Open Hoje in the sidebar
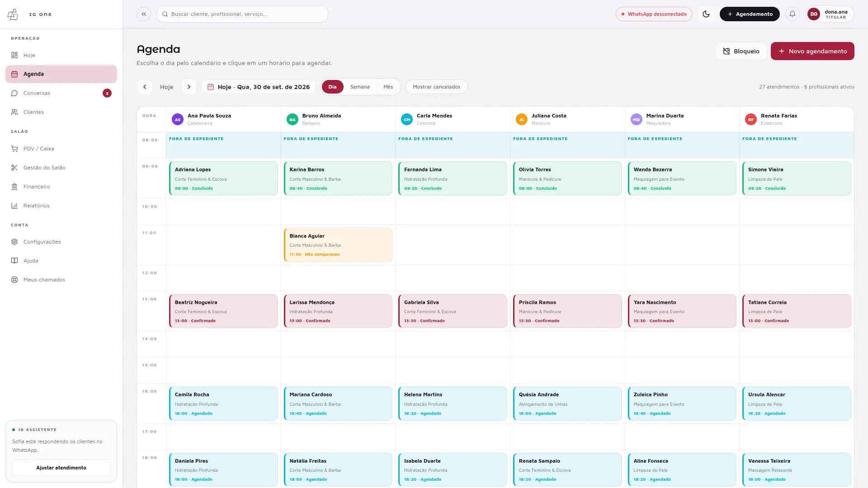The width and height of the screenshot is (868, 488). pos(61,55)
